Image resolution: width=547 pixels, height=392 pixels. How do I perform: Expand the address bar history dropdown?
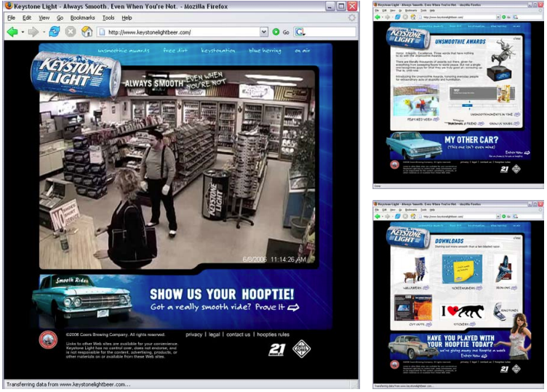point(264,32)
